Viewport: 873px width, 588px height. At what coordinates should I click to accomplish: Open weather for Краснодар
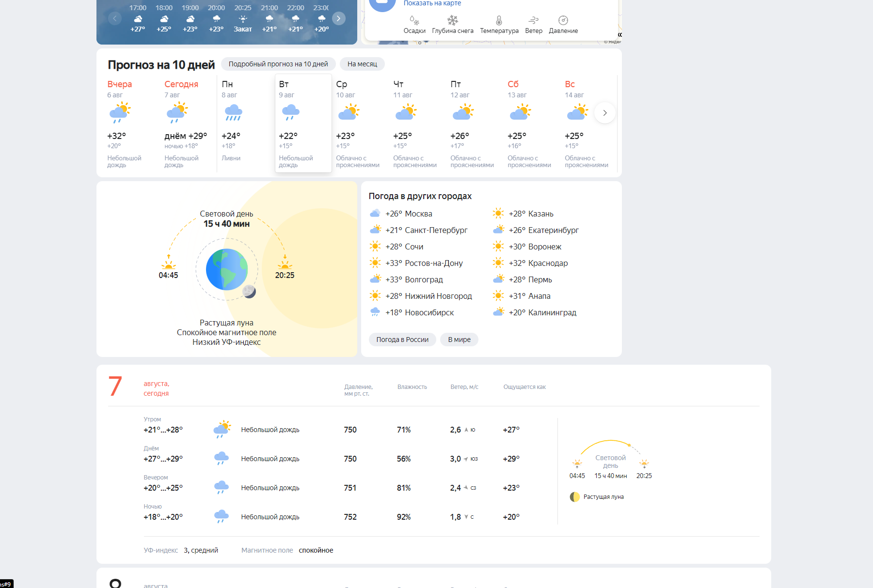click(x=548, y=263)
